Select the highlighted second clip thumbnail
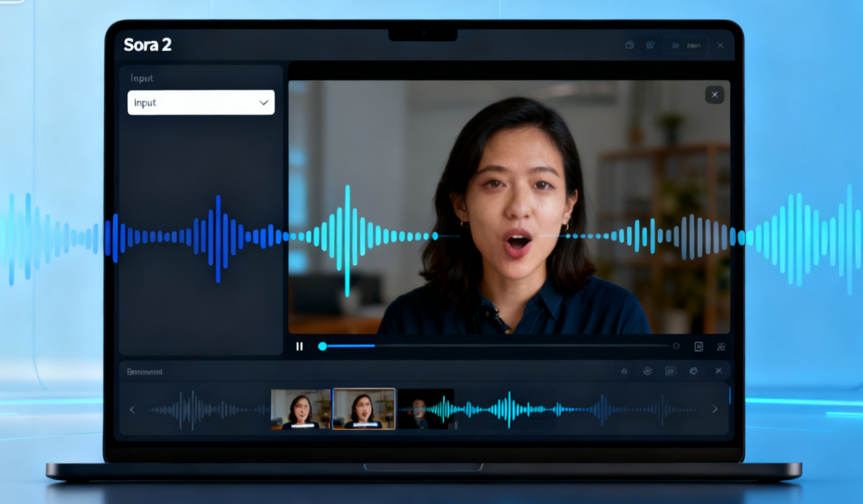 (364, 409)
